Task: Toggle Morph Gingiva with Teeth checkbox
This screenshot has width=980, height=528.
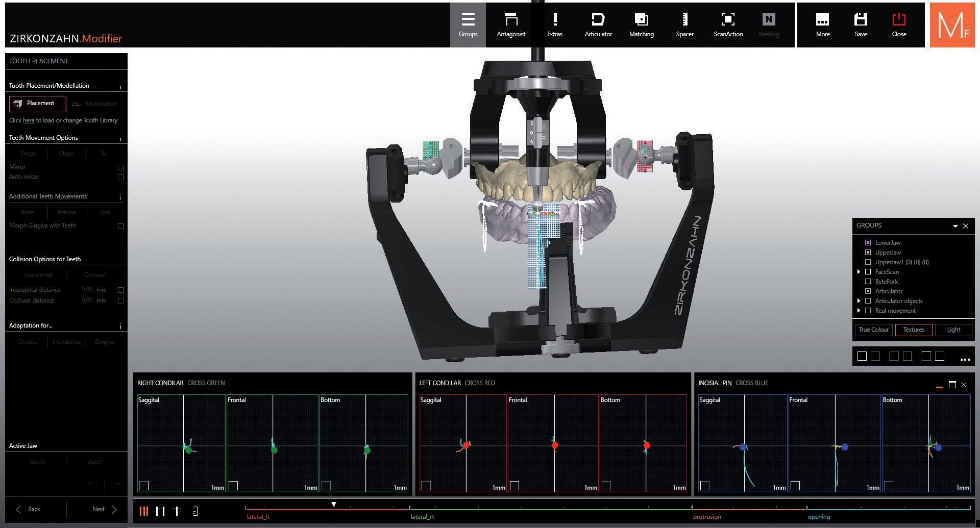Action: [x=120, y=226]
